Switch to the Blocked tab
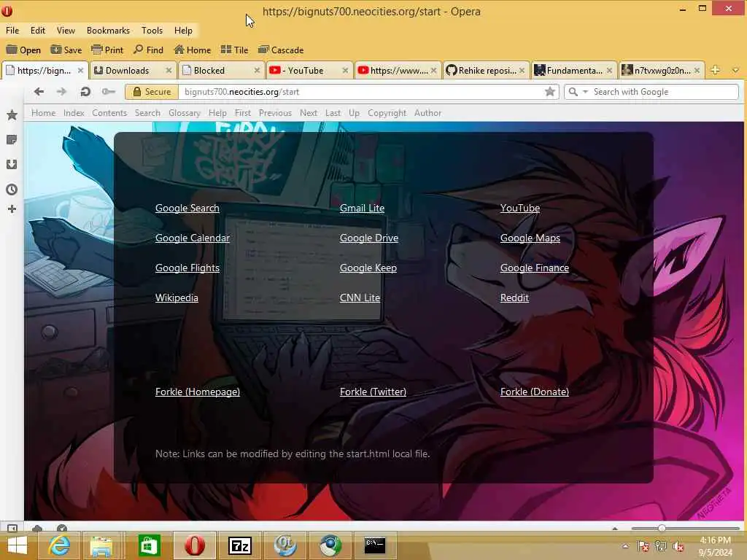747x560 pixels. point(220,71)
